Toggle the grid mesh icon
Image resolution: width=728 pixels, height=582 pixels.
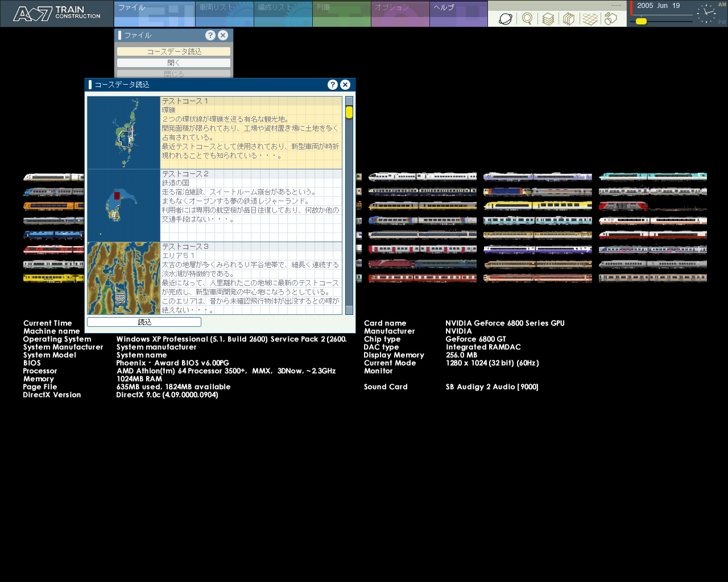pos(590,19)
